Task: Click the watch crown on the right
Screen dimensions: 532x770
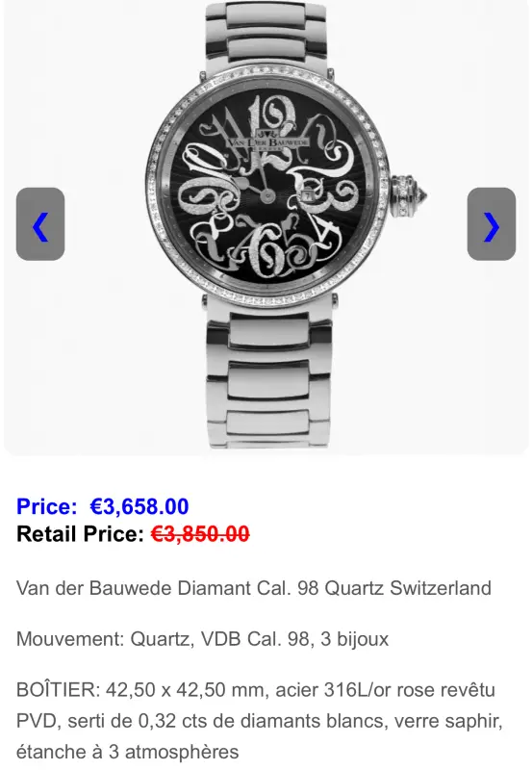Action: point(408,195)
